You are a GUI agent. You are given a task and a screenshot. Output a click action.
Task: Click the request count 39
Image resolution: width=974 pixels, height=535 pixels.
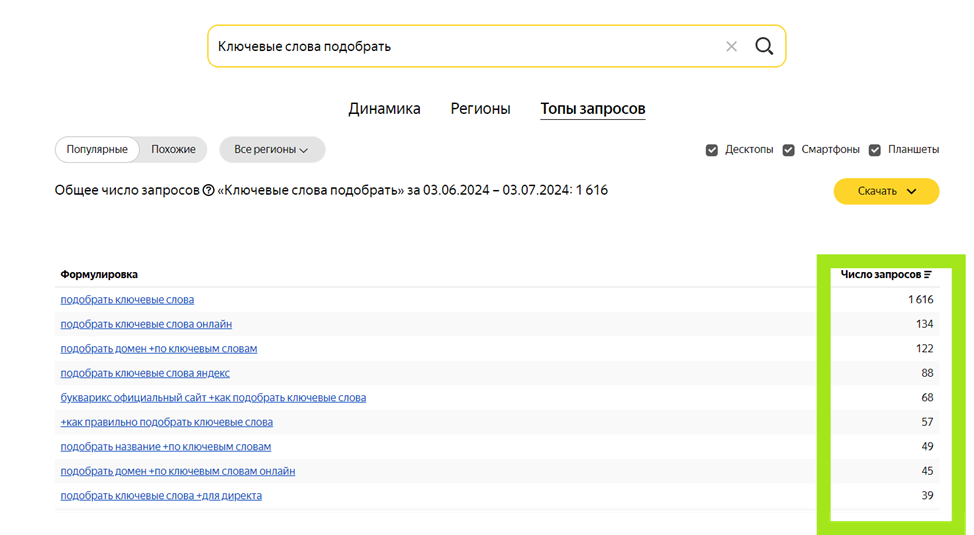[927, 496]
